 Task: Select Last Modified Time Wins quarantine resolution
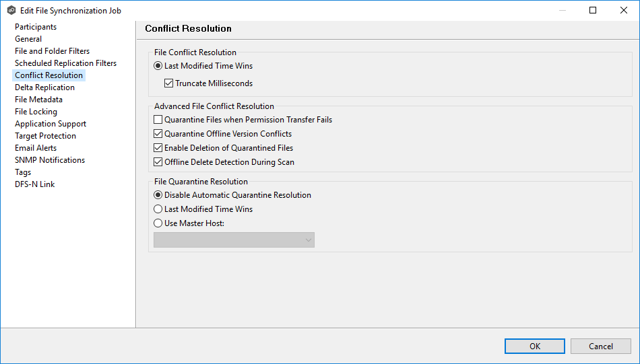[158, 209]
